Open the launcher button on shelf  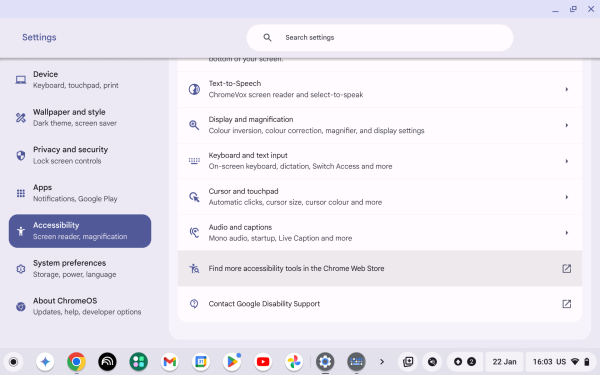click(13, 362)
